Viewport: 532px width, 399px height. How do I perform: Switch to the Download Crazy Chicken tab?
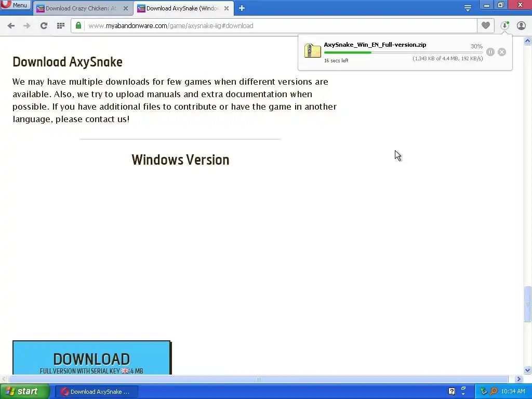(x=82, y=8)
